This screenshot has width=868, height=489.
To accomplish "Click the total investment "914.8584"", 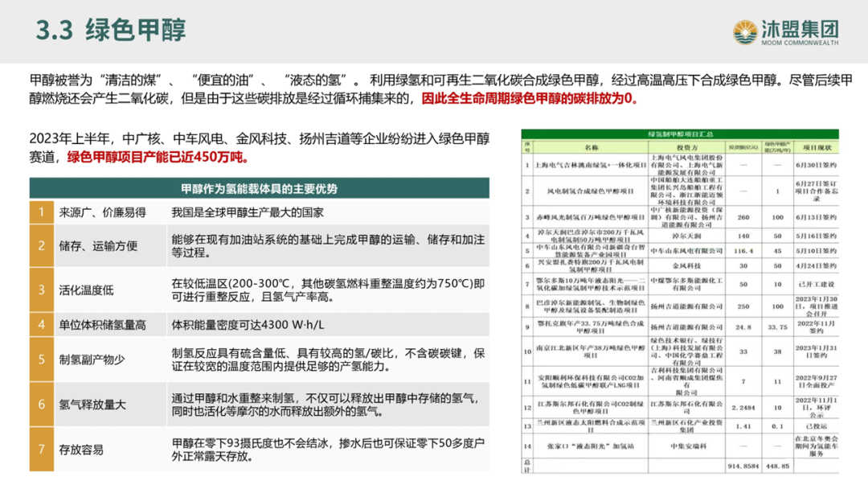I will pos(743,466).
